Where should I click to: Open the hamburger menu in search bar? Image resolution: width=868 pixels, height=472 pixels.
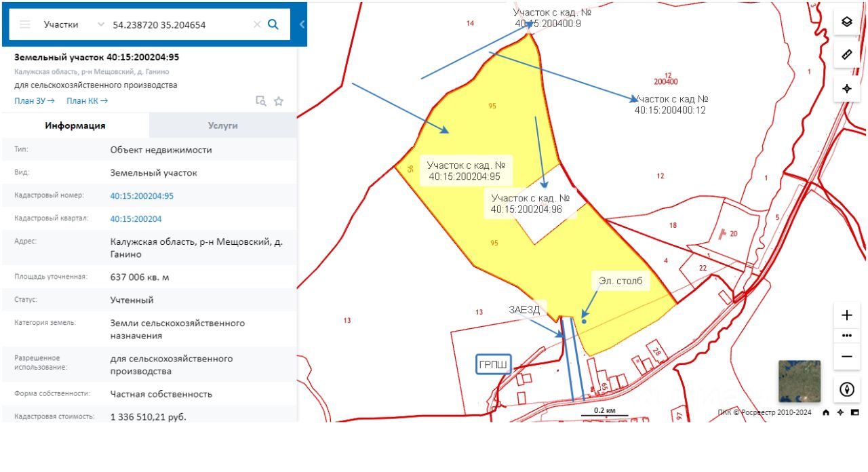(25, 24)
